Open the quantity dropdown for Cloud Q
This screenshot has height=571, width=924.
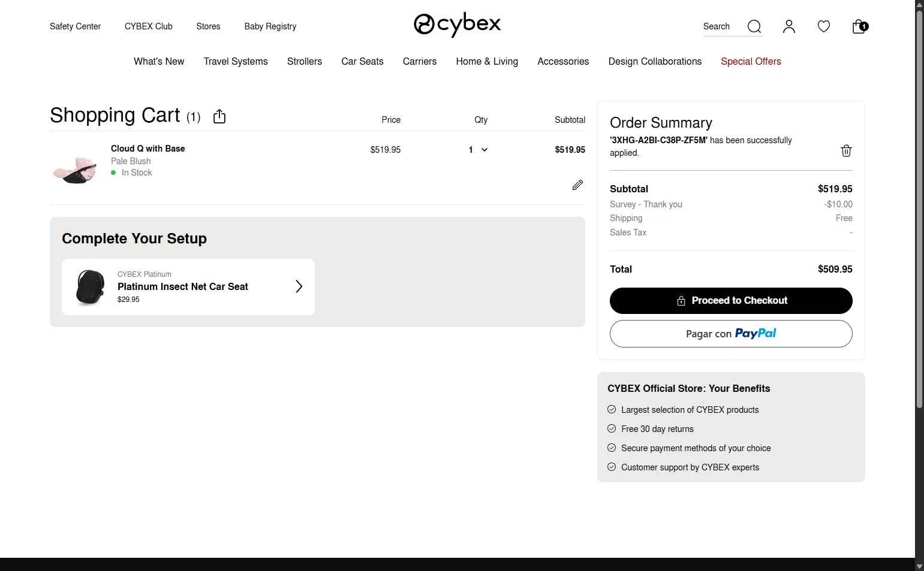(478, 150)
